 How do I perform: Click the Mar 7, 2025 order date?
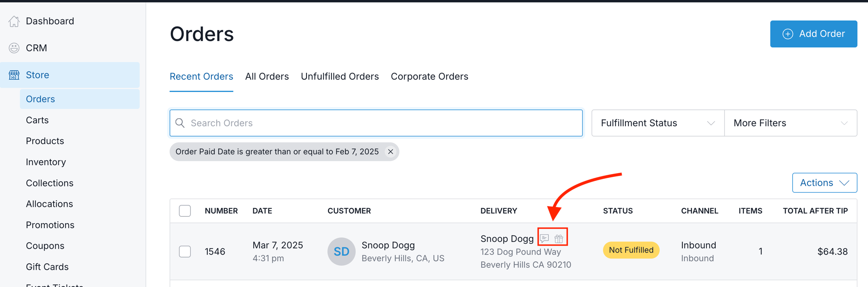[278, 245]
